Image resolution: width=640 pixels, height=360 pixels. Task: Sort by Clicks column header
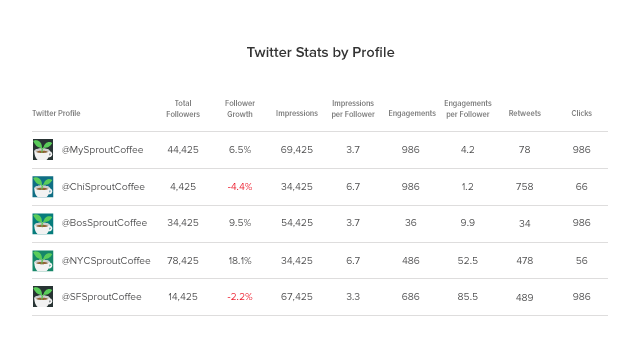tap(582, 113)
